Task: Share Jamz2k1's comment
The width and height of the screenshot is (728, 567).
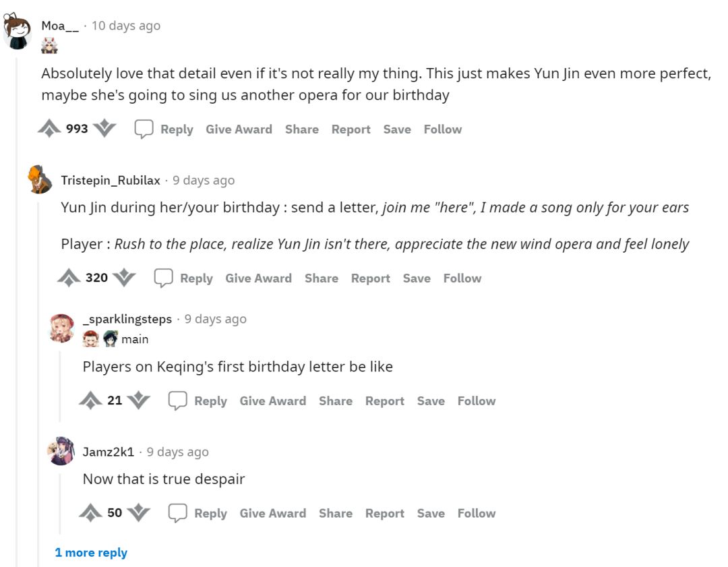Action: [x=336, y=513]
